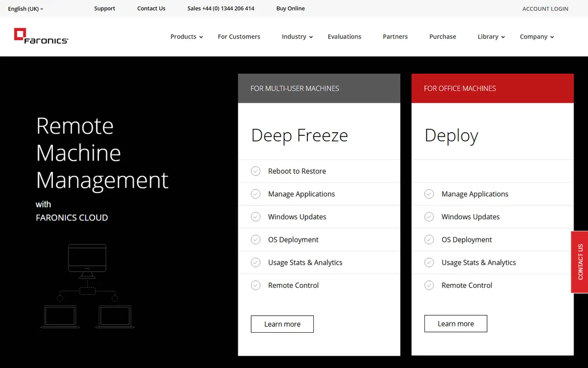The height and width of the screenshot is (368, 588).
Task: Click Deep Freeze Windows Updates text
Action: pyautogui.click(x=297, y=217)
